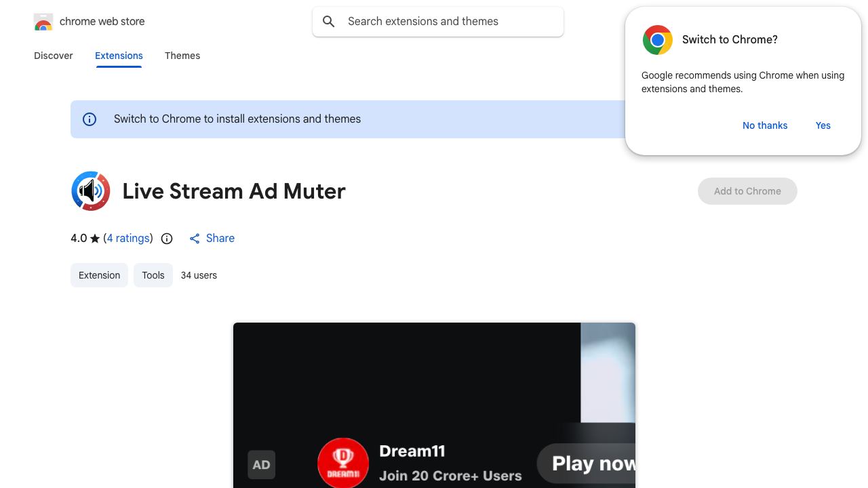This screenshot has width=868, height=488.
Task: Open the Themes tab
Action: (x=182, y=56)
